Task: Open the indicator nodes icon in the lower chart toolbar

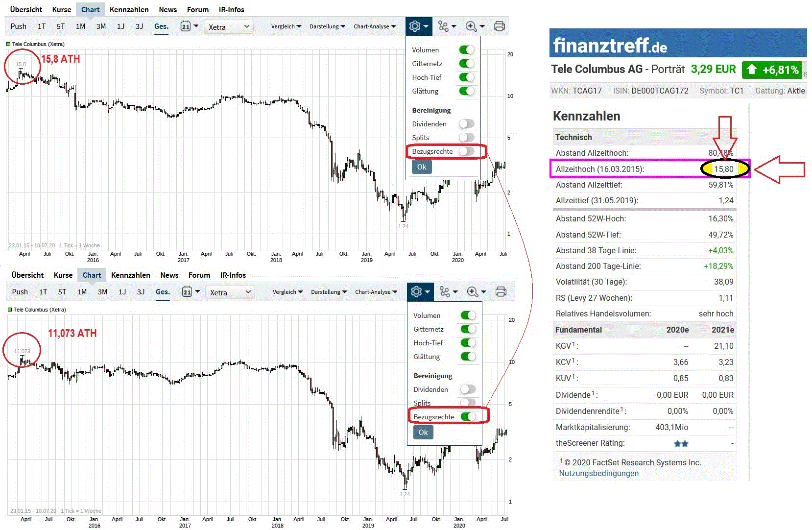Action: point(448,292)
